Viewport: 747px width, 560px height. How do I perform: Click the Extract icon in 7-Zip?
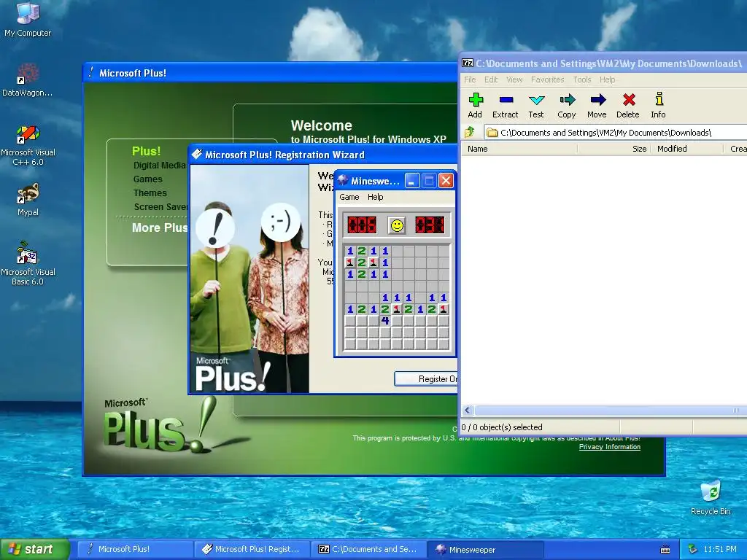pos(506,105)
